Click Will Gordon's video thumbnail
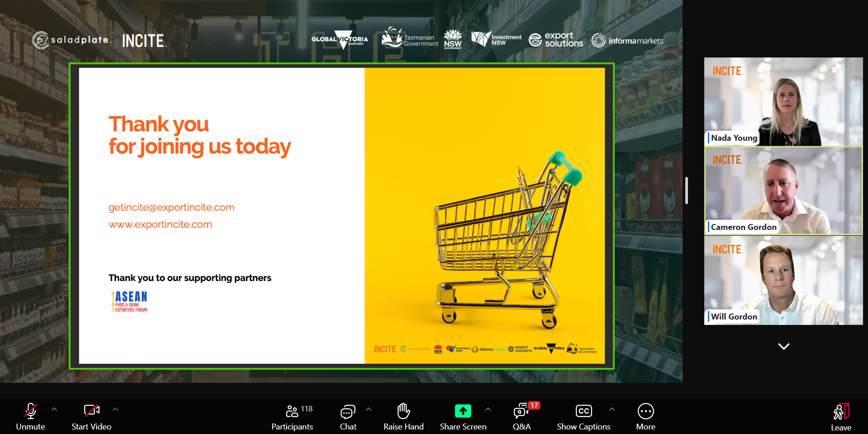 tap(783, 280)
